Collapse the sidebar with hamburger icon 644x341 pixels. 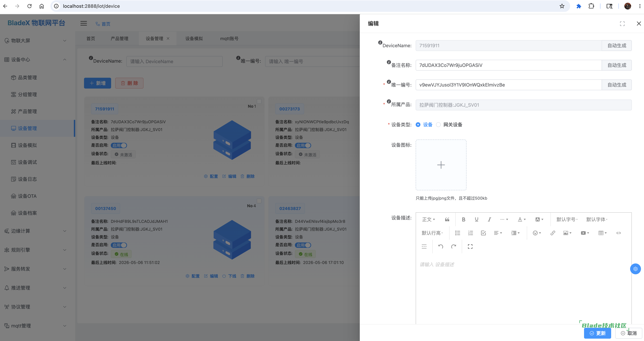point(84,24)
